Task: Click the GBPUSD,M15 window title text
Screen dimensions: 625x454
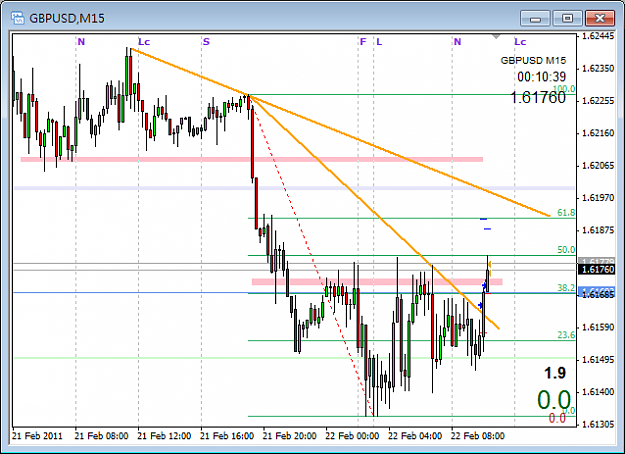Action: tap(67, 18)
